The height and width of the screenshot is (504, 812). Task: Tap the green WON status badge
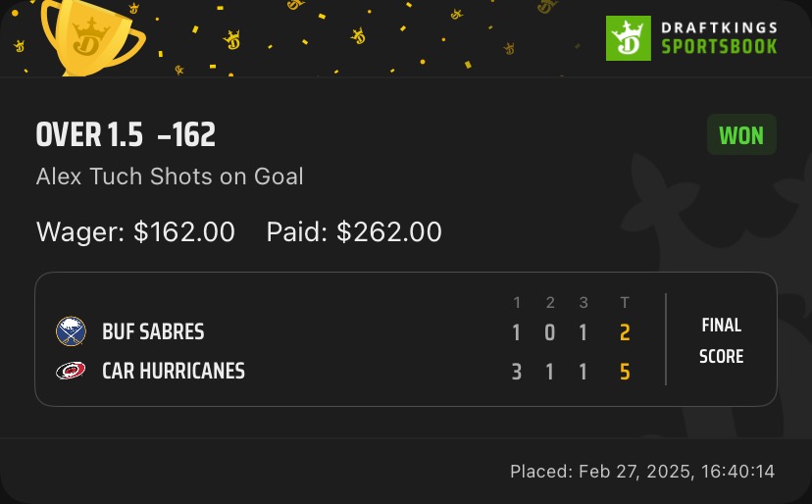tap(741, 135)
